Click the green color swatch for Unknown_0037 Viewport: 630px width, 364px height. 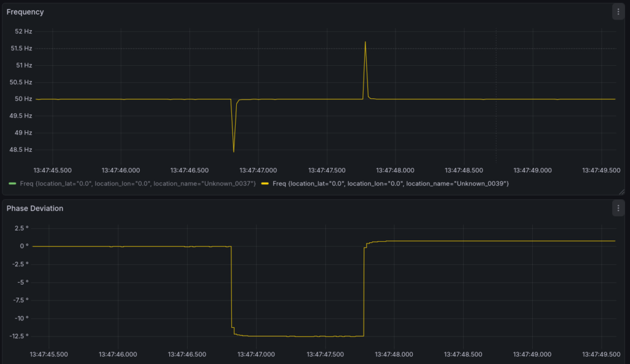(11, 183)
